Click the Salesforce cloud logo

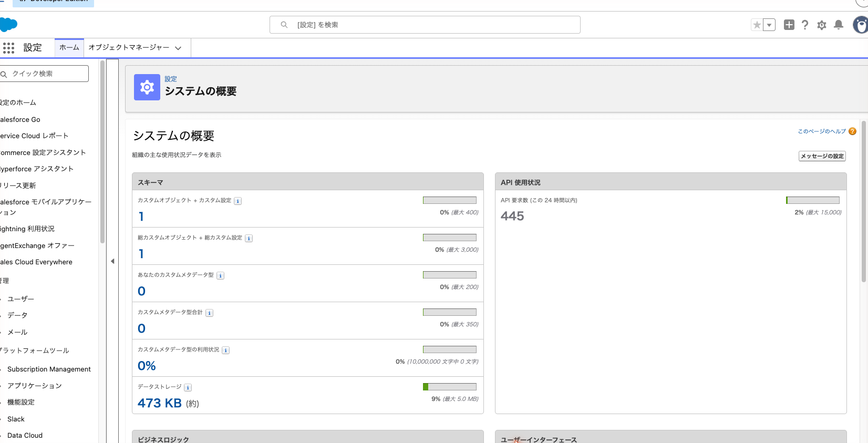(8, 25)
